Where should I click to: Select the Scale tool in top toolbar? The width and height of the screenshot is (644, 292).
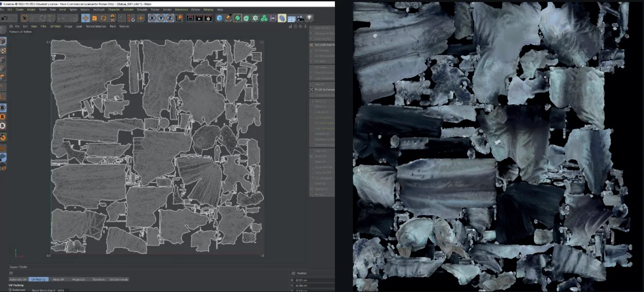[94, 18]
